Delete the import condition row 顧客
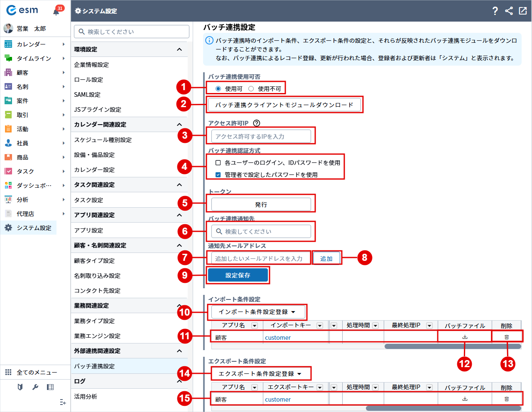 click(x=506, y=337)
